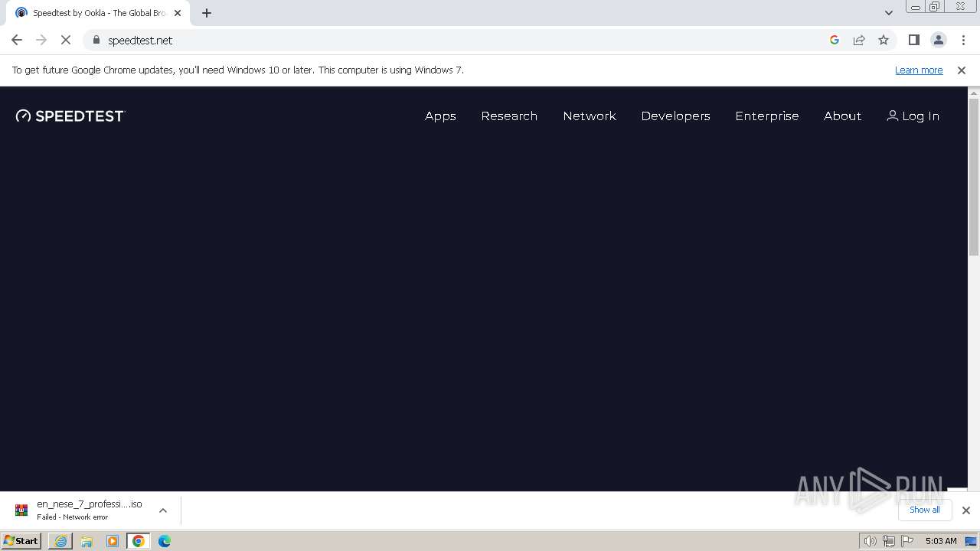Image resolution: width=980 pixels, height=551 pixels.
Task: Open Network menu item
Action: tap(590, 116)
